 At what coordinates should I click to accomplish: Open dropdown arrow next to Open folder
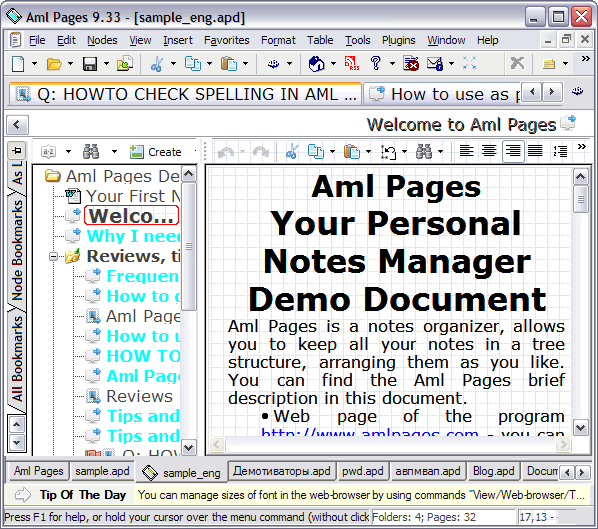click(x=70, y=64)
